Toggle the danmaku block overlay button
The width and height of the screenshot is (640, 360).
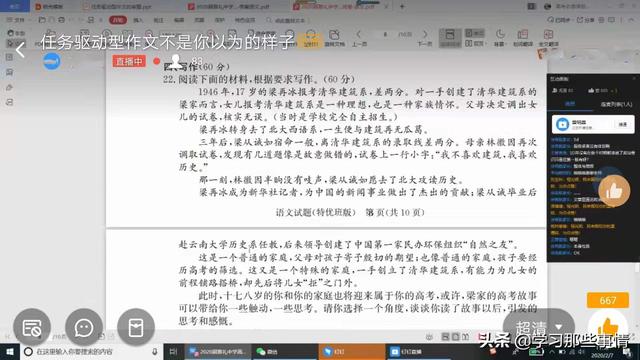click(x=32, y=327)
